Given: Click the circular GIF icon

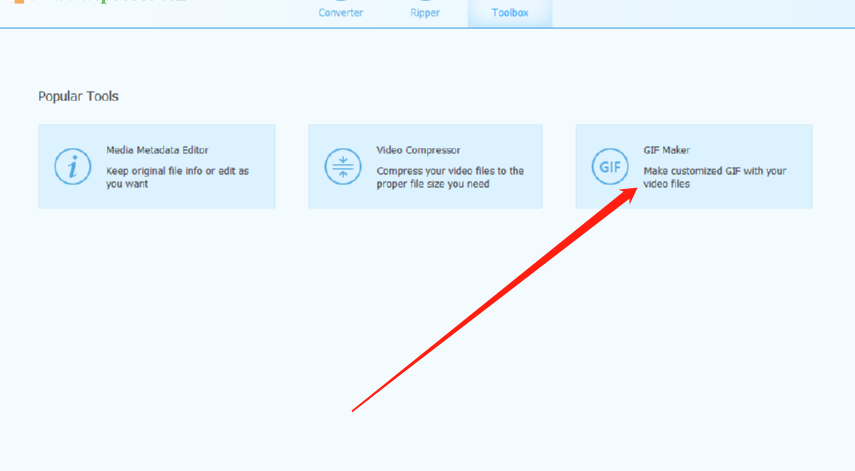Looking at the screenshot, I should click(610, 166).
